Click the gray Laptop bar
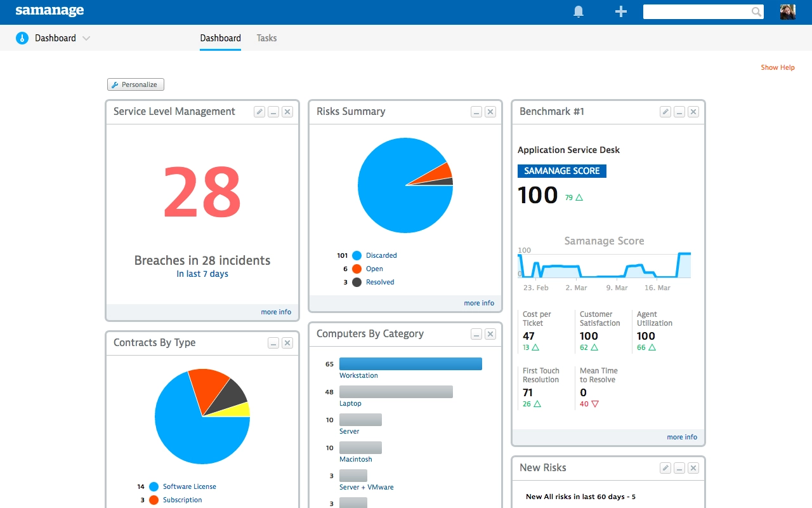This screenshot has width=812, height=508. click(x=396, y=392)
